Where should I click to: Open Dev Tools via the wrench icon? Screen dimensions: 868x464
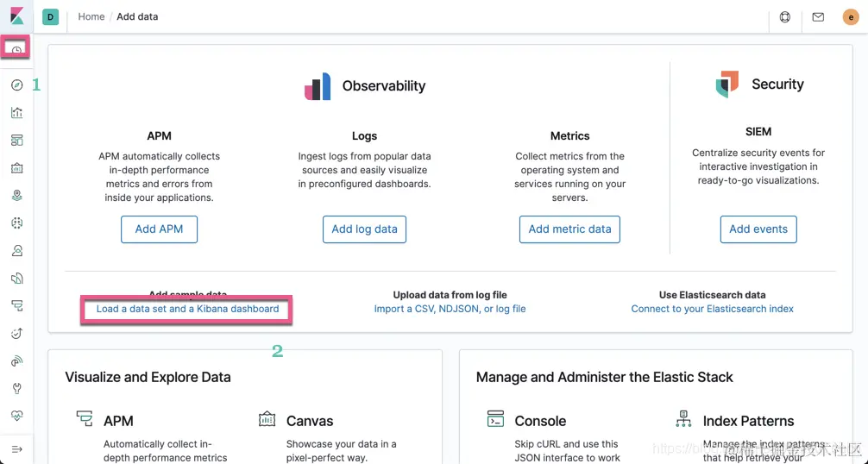[x=16, y=388]
